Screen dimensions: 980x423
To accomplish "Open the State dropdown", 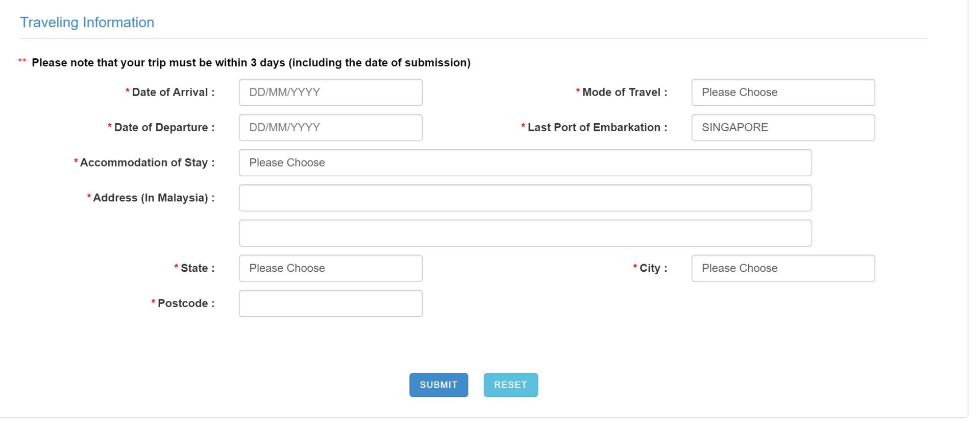I will (x=330, y=269).
